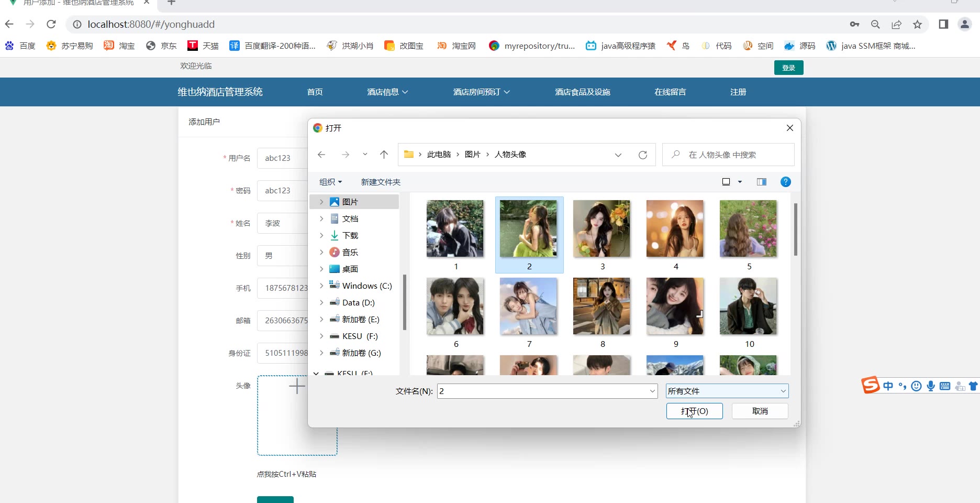Viewport: 980px width, 503px height.
Task: Go up one folder level in dialog
Action: (384, 155)
